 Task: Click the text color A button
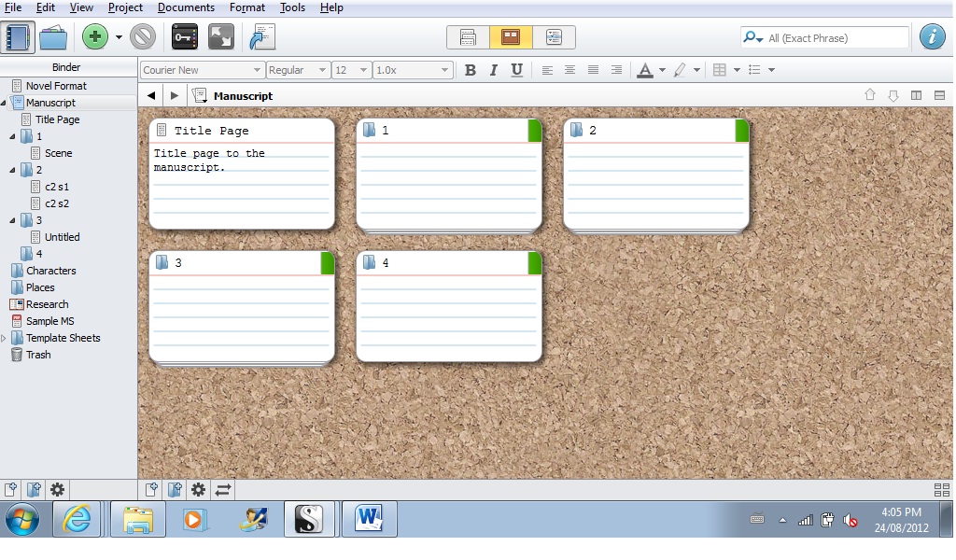click(644, 70)
